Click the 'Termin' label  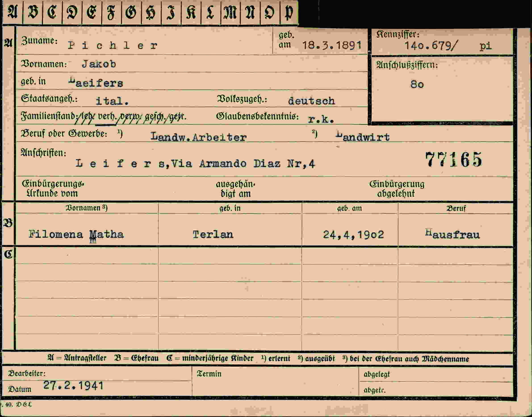point(209,374)
